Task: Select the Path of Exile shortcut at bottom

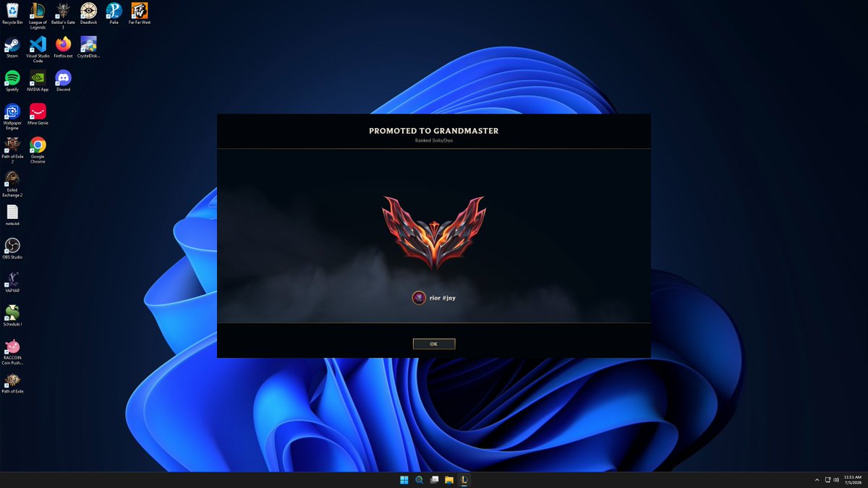Action: click(12, 383)
